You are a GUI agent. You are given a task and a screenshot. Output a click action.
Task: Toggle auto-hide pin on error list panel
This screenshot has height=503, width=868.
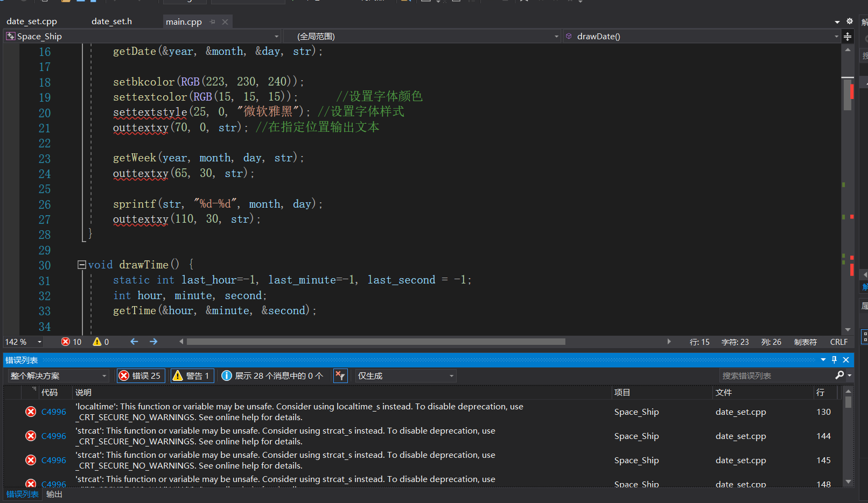835,360
